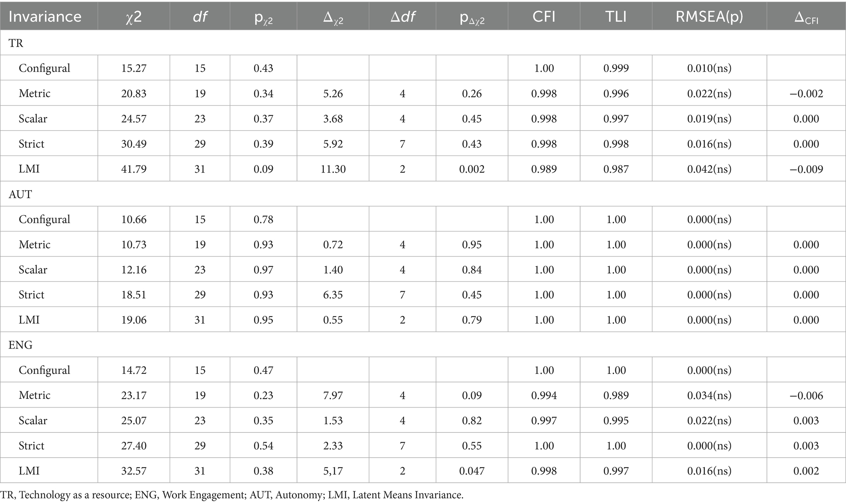The width and height of the screenshot is (846, 504).
Task: Click the Invariance column header
Action: click(x=45, y=17)
